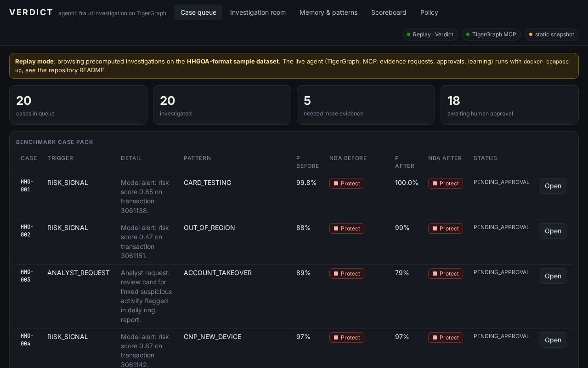Image resolution: width=588 pixels, height=368 pixels.
Task: Click the static snapshot status pill
Action: [x=551, y=34]
